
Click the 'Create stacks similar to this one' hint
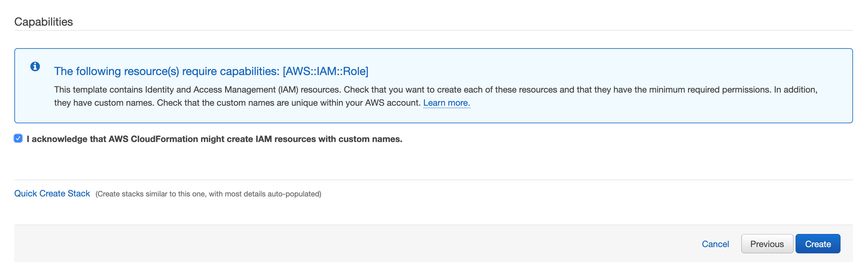pos(208,194)
